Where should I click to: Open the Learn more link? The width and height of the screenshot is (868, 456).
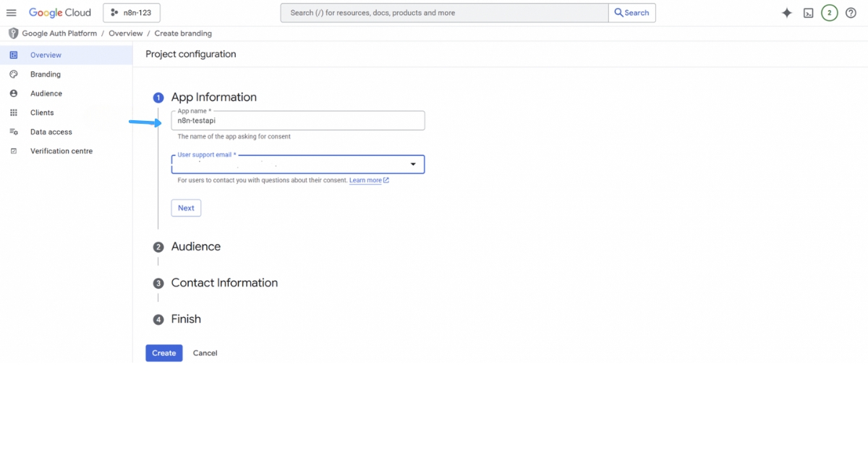[365, 180]
